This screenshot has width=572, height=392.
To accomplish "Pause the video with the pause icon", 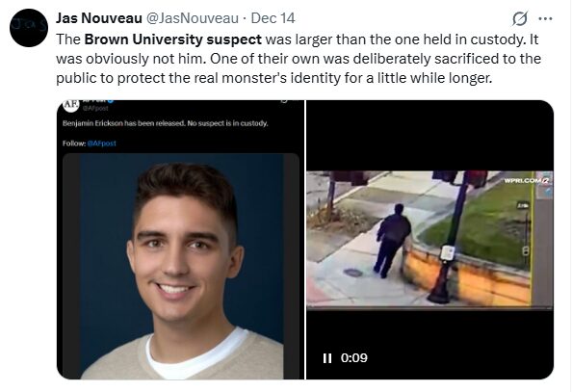I will click(x=327, y=358).
